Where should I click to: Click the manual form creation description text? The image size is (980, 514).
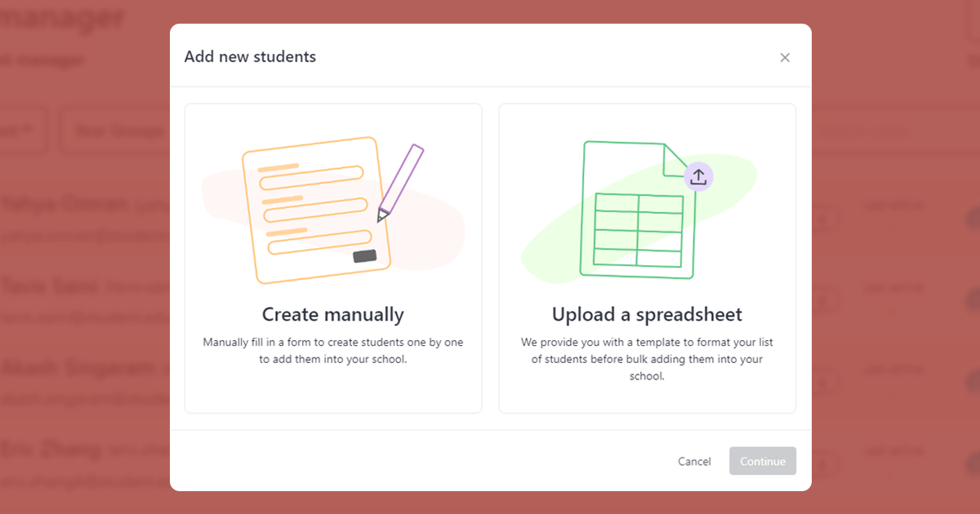(x=332, y=350)
